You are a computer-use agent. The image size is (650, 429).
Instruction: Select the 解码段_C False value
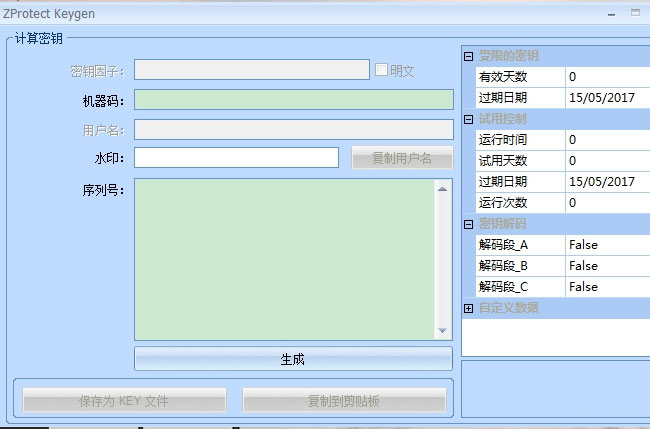(x=608, y=287)
